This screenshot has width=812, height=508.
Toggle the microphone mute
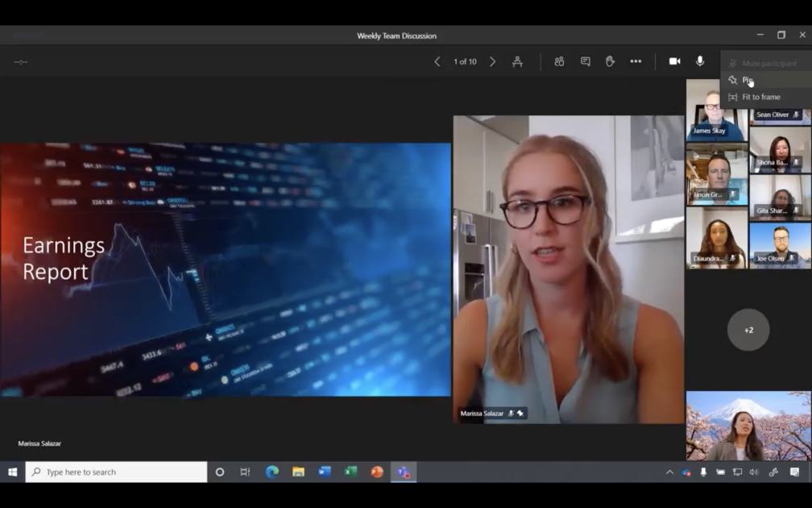pos(700,61)
